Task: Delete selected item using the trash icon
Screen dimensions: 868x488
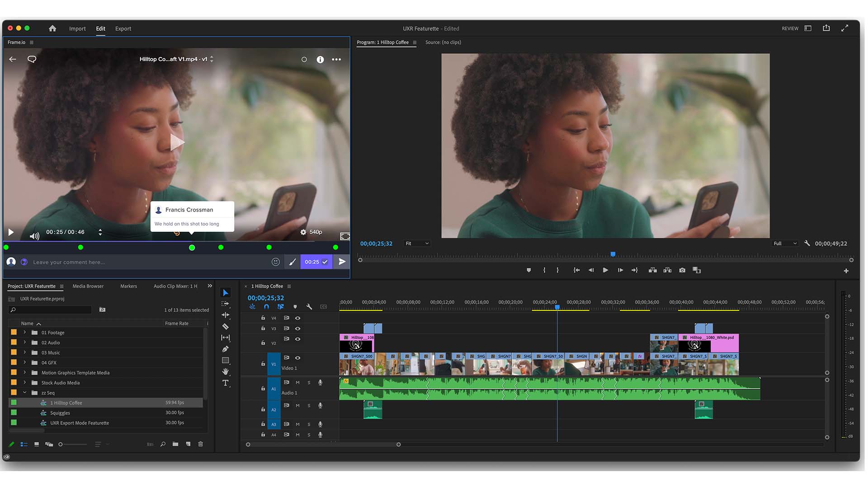Action: (x=200, y=444)
